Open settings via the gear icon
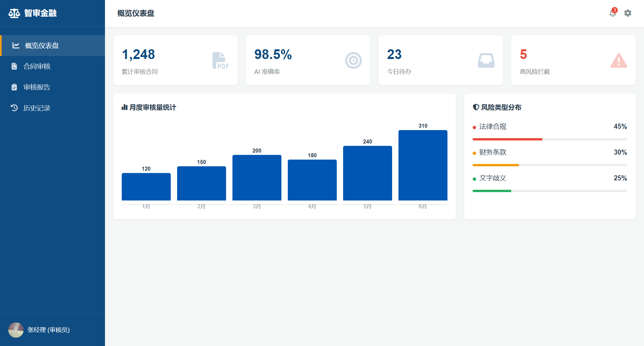This screenshot has width=644, height=346. coord(628,13)
